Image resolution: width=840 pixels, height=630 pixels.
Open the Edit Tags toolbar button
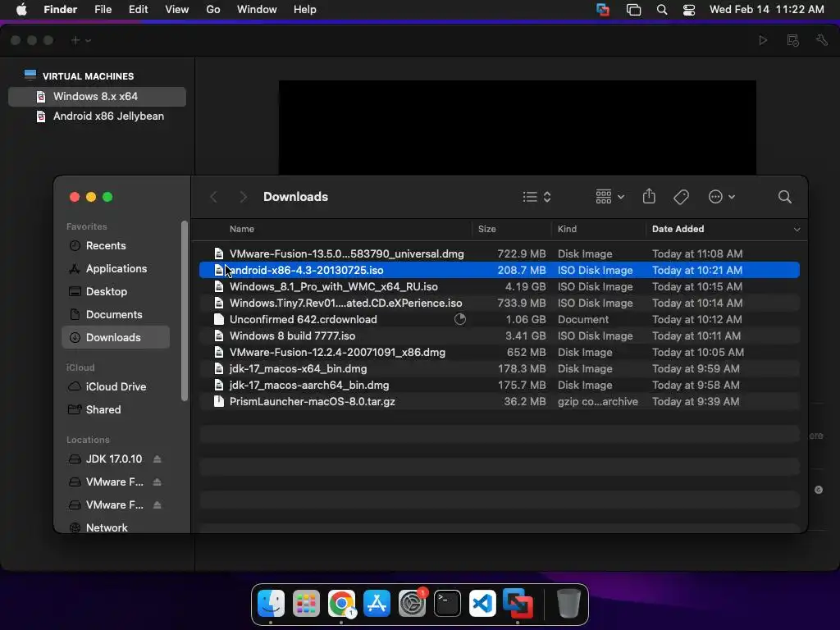pos(681,197)
